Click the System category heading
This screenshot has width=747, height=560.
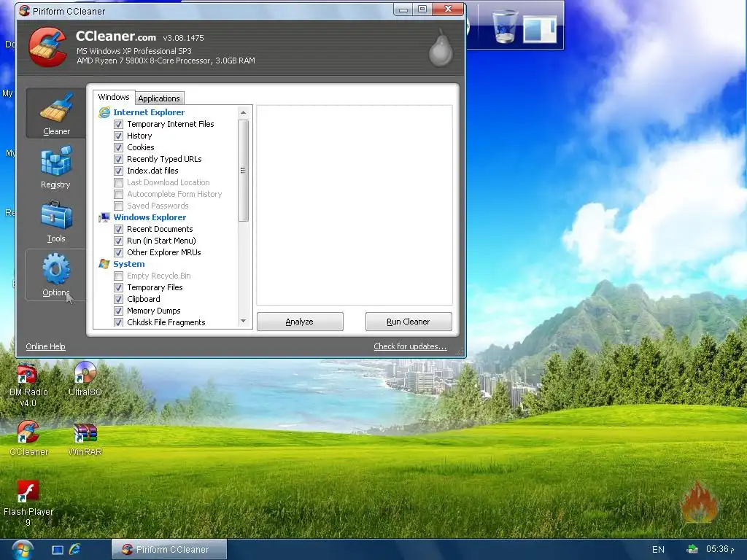click(128, 264)
